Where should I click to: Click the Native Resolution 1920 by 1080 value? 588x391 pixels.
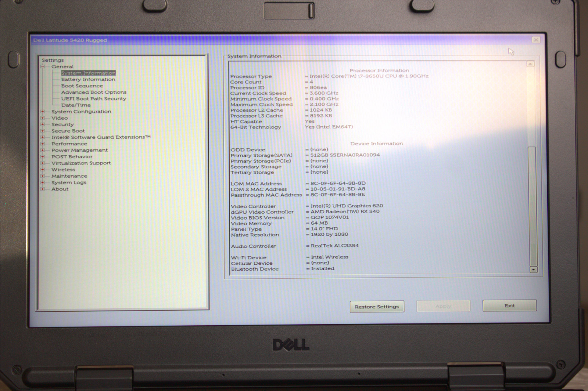[x=329, y=234]
